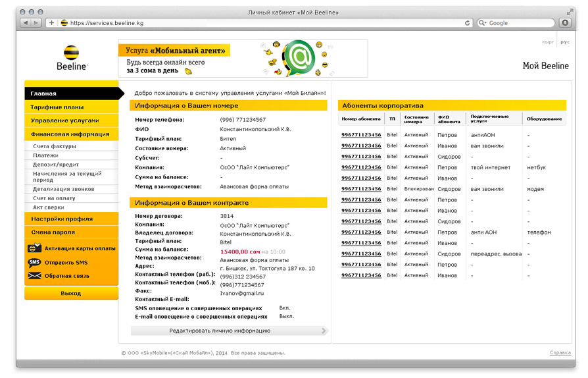The image size is (588, 378).
Task: Click the Активация карты оплаты link
Action: tap(80, 248)
